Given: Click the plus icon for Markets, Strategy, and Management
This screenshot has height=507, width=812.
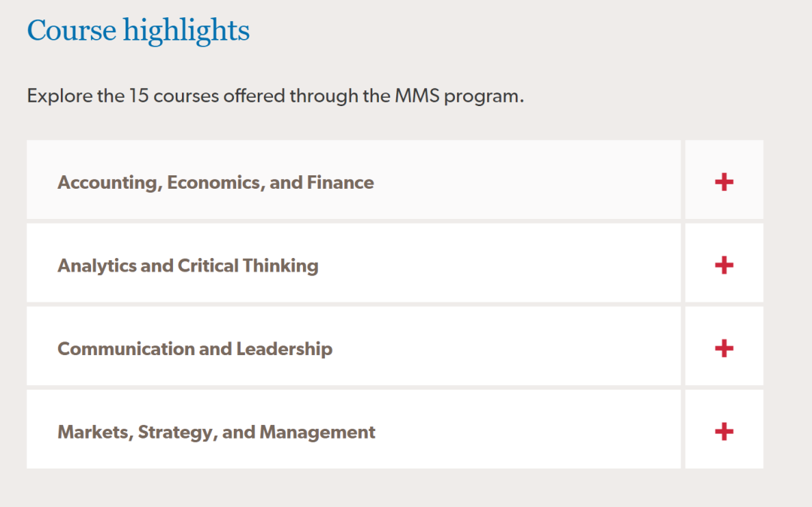Looking at the screenshot, I should point(724,431).
